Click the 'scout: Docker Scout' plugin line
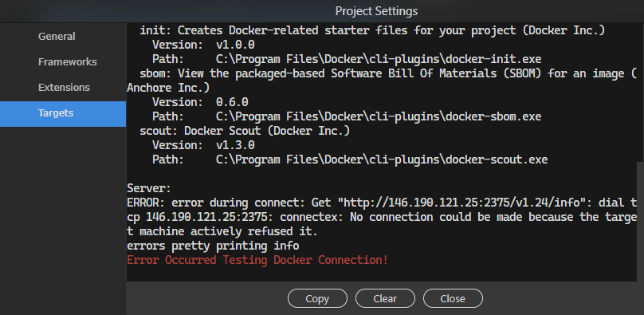644x315 pixels. click(245, 131)
